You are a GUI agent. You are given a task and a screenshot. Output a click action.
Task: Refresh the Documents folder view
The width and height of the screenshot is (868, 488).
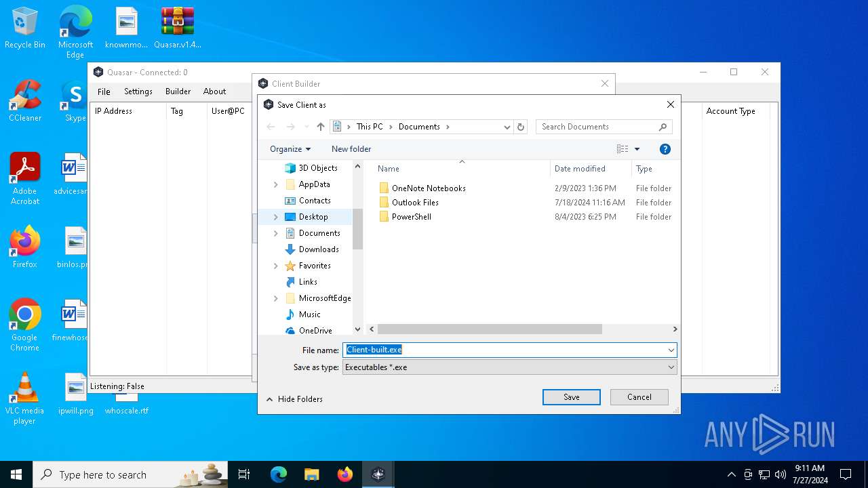521,127
